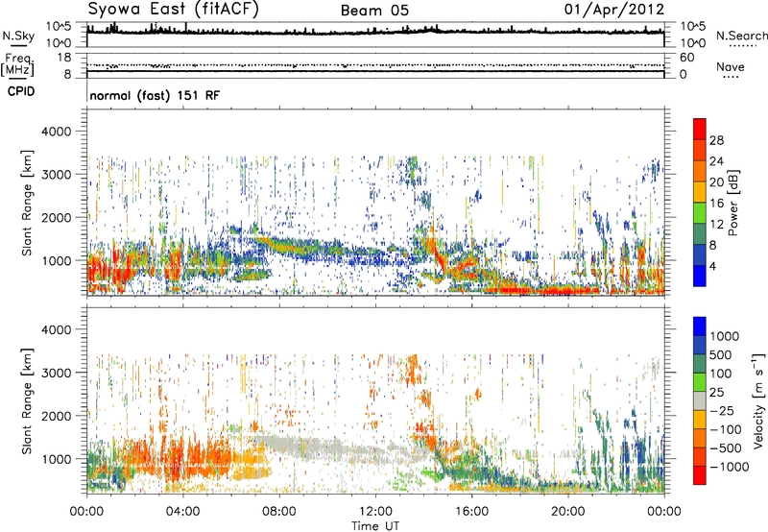Click the date '01/Apr/2012'
Viewport: 768px width, 532px height.
[614, 10]
